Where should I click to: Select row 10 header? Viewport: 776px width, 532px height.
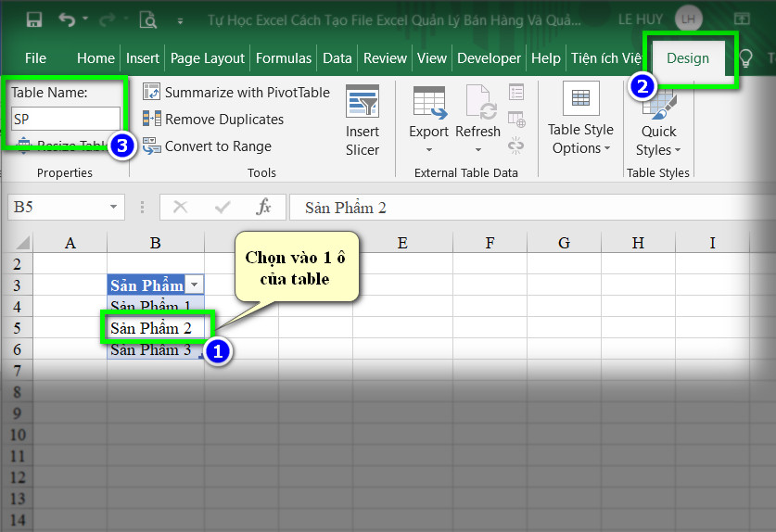[17, 435]
